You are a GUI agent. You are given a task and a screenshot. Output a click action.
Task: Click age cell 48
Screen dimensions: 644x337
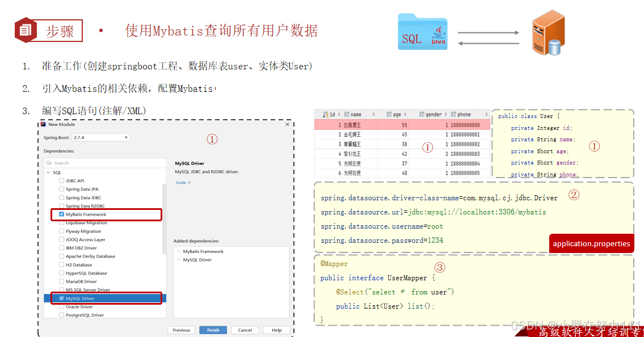pos(405,173)
